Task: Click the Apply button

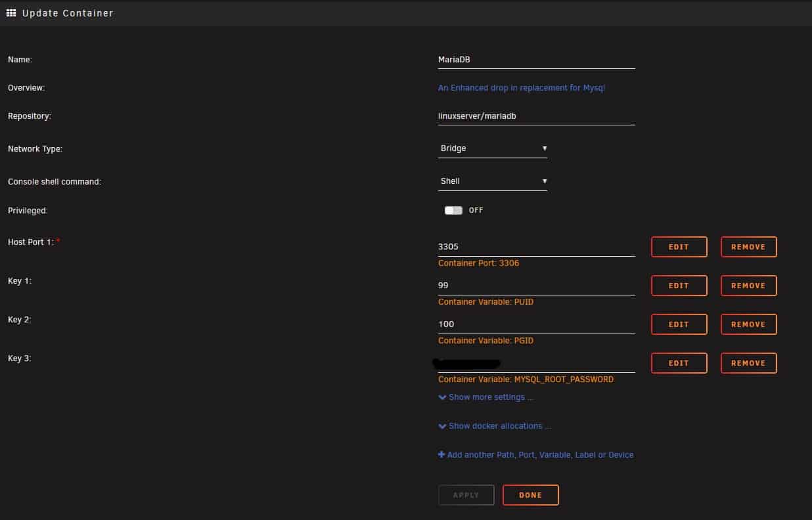Action: coord(466,495)
